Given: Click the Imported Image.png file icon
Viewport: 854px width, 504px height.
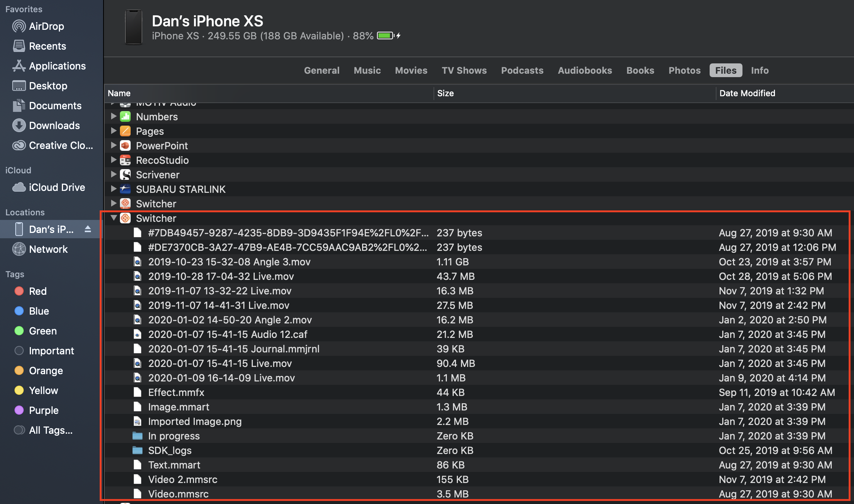Looking at the screenshot, I should pos(137,421).
